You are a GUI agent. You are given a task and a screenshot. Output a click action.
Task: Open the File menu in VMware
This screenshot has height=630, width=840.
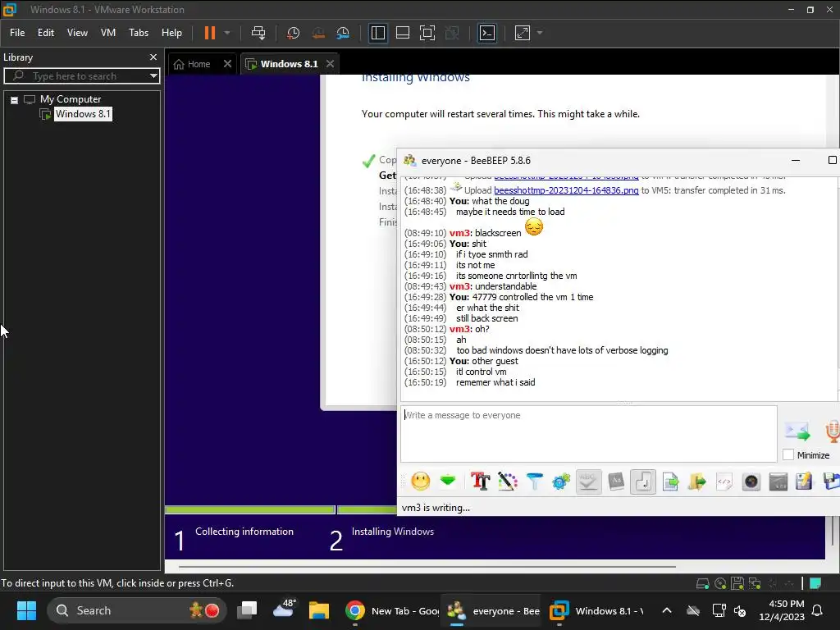17,33
